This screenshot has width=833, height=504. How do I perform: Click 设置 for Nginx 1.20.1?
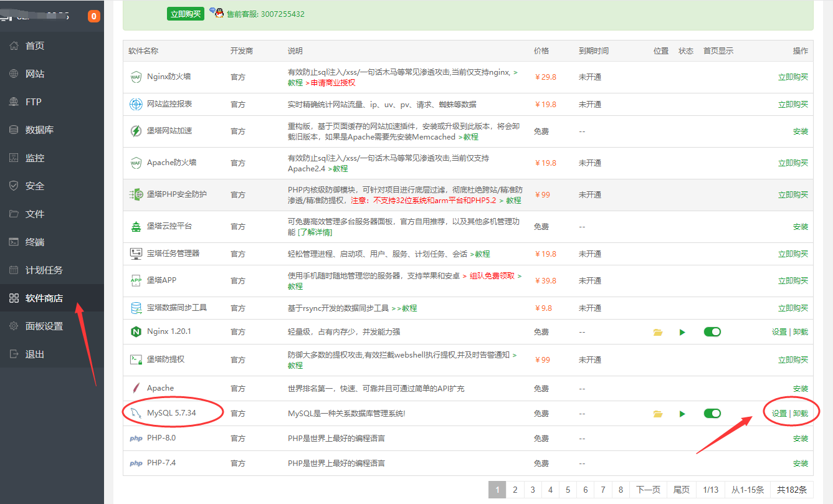click(x=779, y=332)
